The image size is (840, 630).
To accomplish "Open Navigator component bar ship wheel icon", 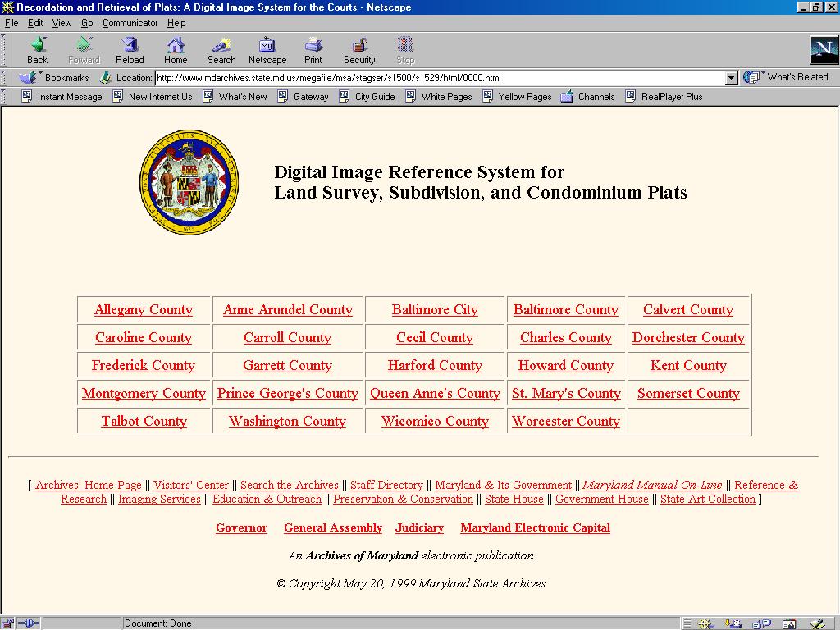I will [x=705, y=623].
